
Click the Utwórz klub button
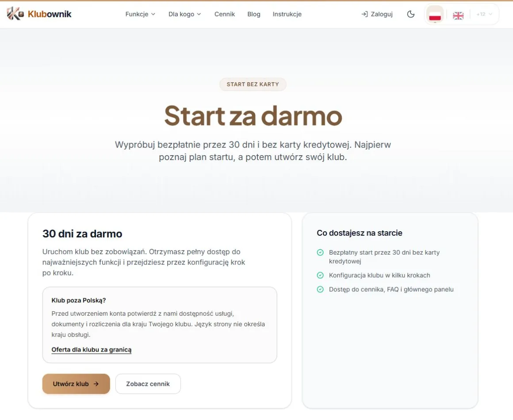pyautogui.click(x=76, y=384)
